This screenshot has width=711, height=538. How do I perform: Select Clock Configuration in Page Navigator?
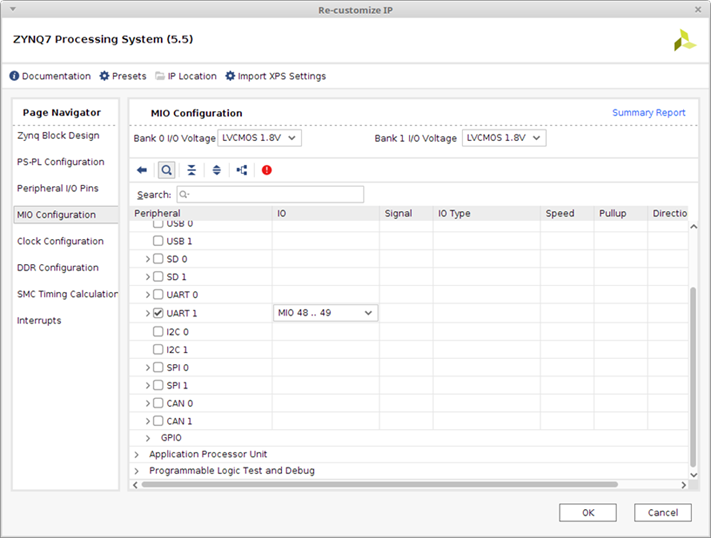(60, 241)
